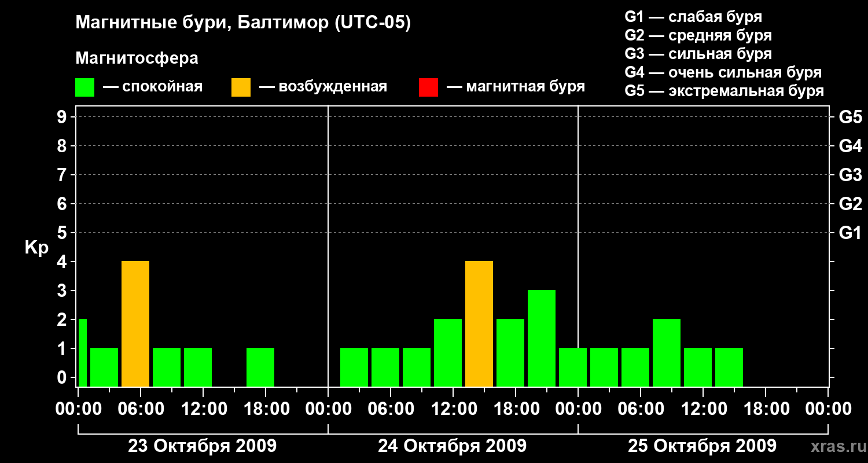This screenshot has width=868, height=463.
Task: Click the — спокойная legend label
Action: pyautogui.click(x=153, y=87)
